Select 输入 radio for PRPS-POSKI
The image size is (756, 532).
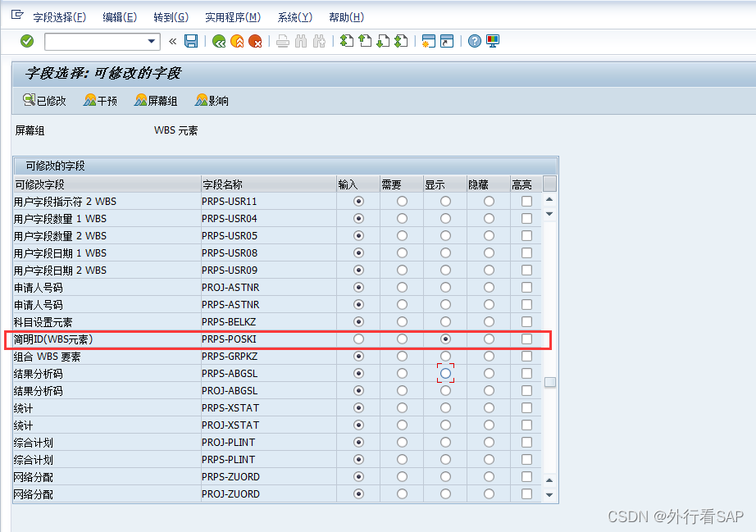pos(358,339)
